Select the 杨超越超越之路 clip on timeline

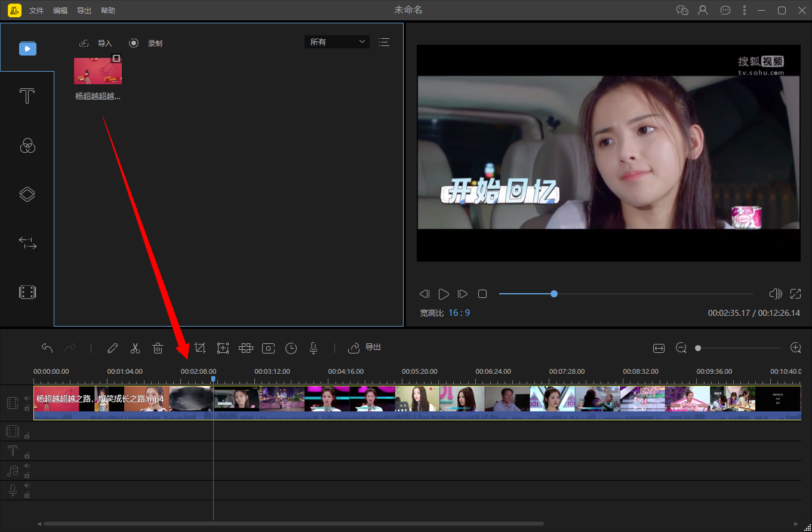(x=417, y=403)
